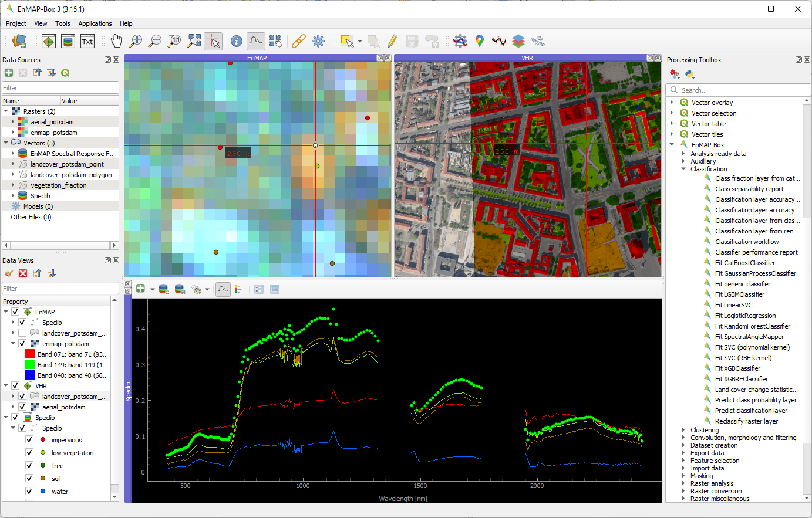Open the select features tool dropdown arrow
The width and height of the screenshot is (812, 518).
359,41
